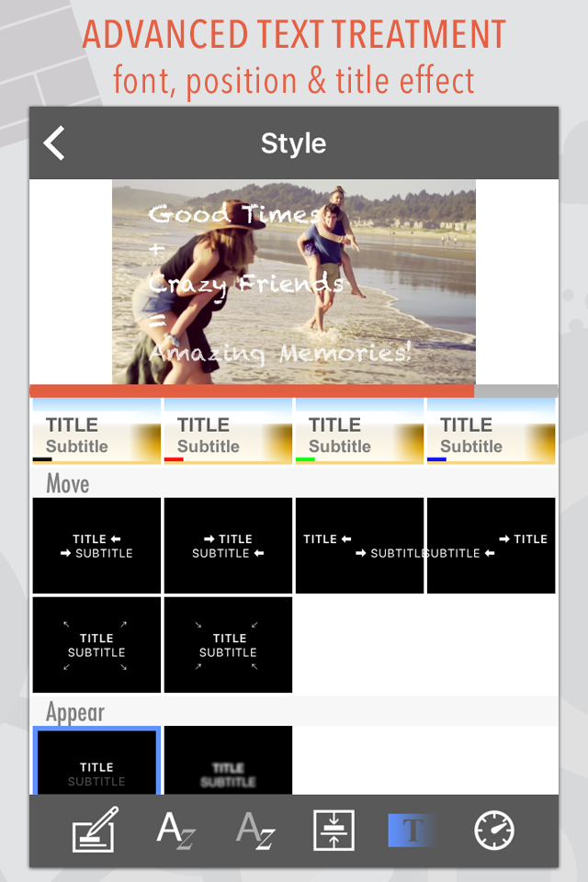This screenshot has height=882, width=588.
Task: Click the orange video progress bar
Action: 252,391
